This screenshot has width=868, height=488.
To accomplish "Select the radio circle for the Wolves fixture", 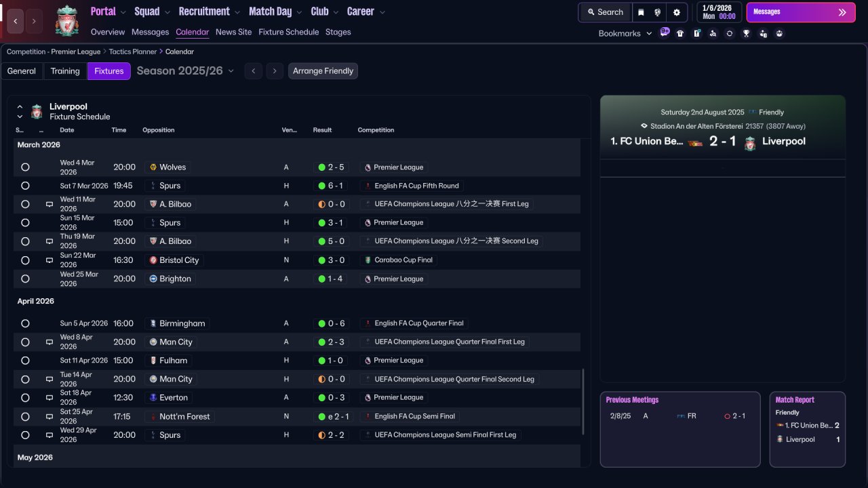I will coord(25,167).
